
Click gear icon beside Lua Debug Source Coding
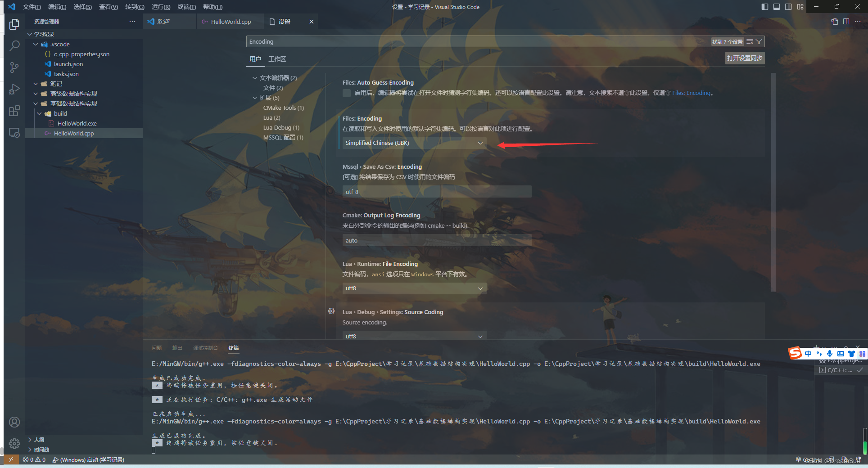331,311
